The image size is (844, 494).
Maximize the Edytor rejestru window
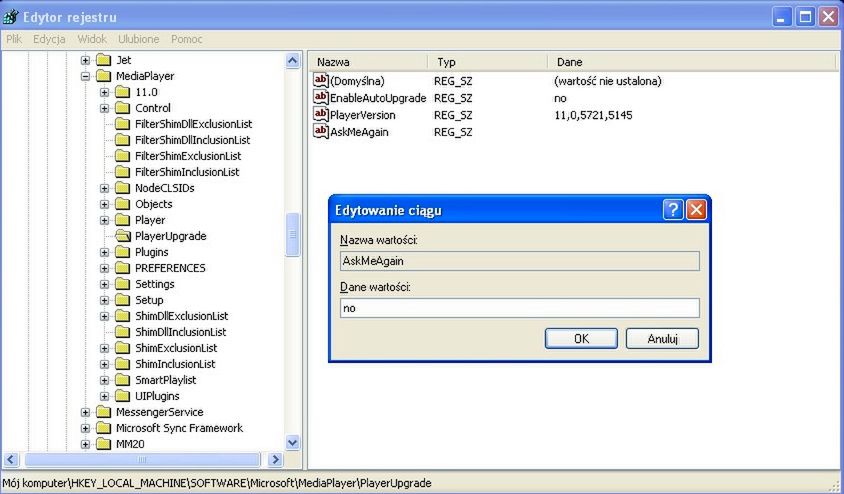pyautogui.click(x=805, y=17)
